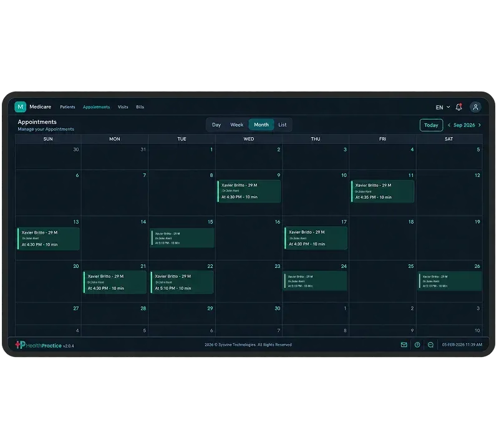This screenshot has height=448, width=499.
Task: Open the appointment card on Saturday 26
Action: click(450, 281)
